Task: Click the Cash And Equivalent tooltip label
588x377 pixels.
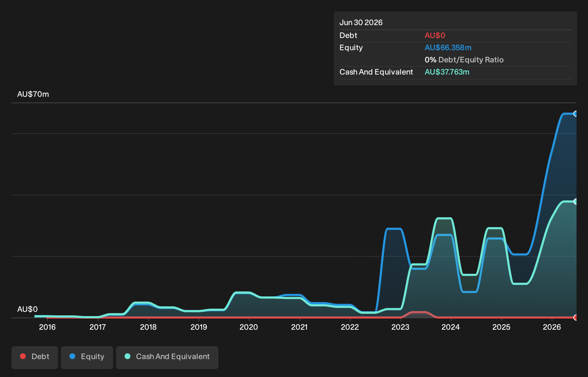Action: [376, 72]
